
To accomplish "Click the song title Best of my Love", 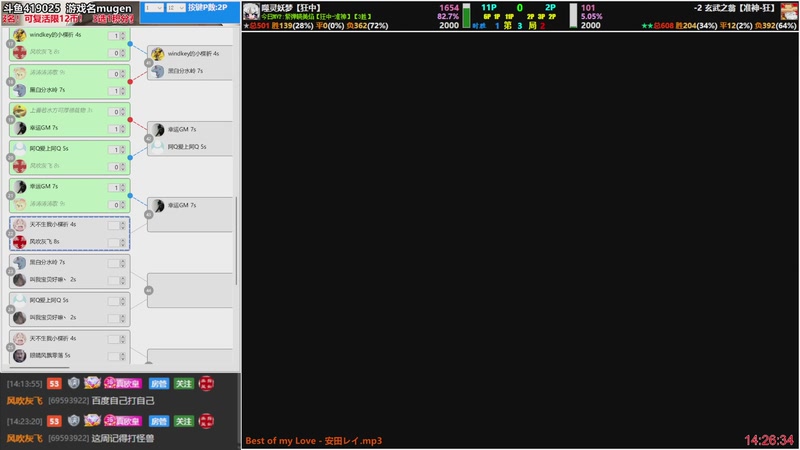I will pos(313,441).
